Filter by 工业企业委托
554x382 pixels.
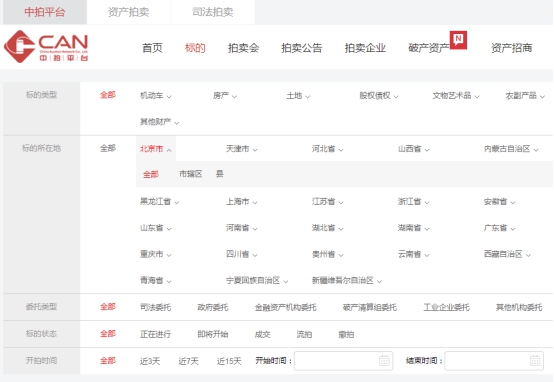[x=447, y=307]
